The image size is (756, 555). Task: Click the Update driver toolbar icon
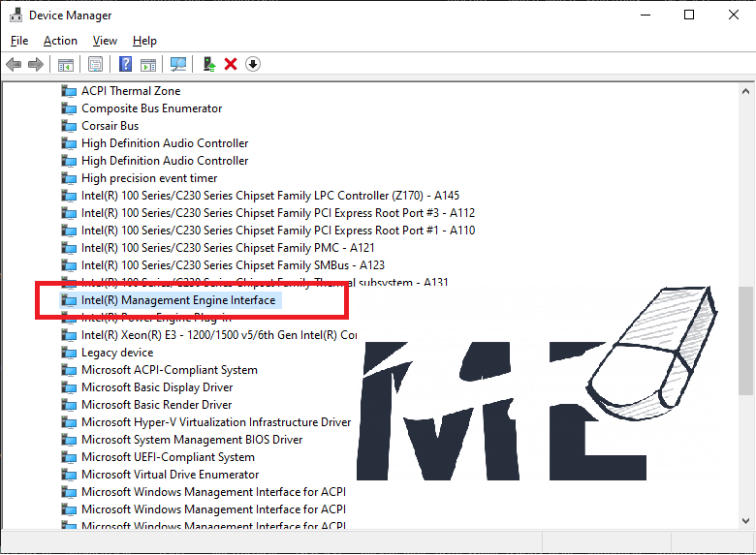pos(208,64)
